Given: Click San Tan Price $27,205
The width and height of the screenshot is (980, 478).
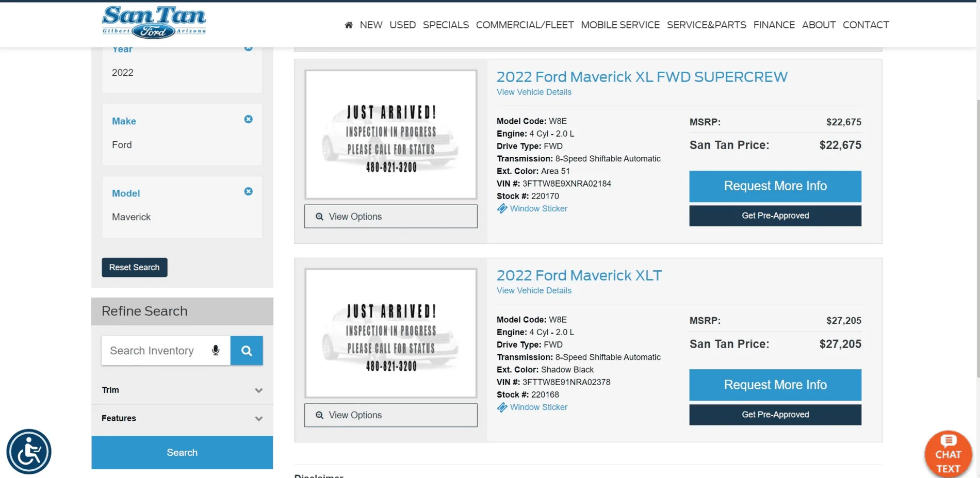Looking at the screenshot, I should click(x=840, y=344).
